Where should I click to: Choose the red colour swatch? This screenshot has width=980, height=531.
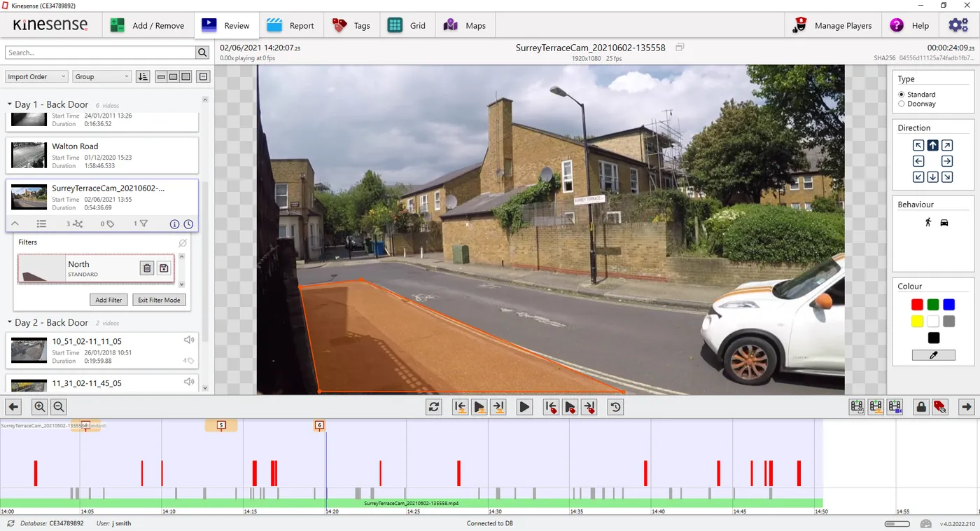pyautogui.click(x=917, y=305)
